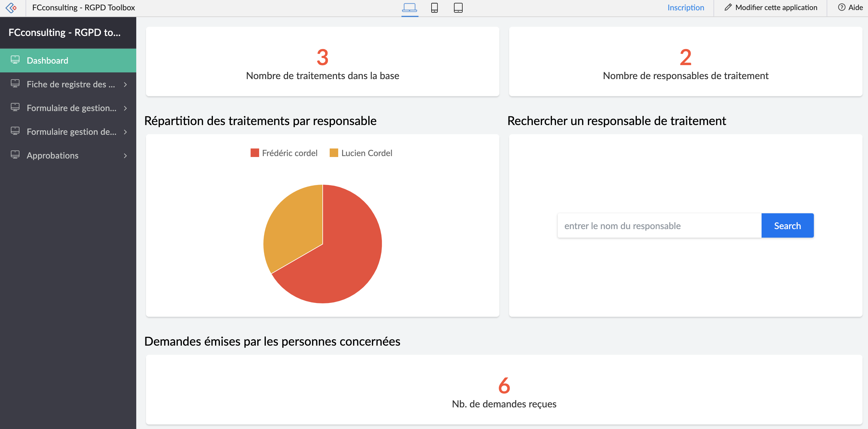Expand the Fiche de registre des chevron
The image size is (868, 429).
click(125, 85)
